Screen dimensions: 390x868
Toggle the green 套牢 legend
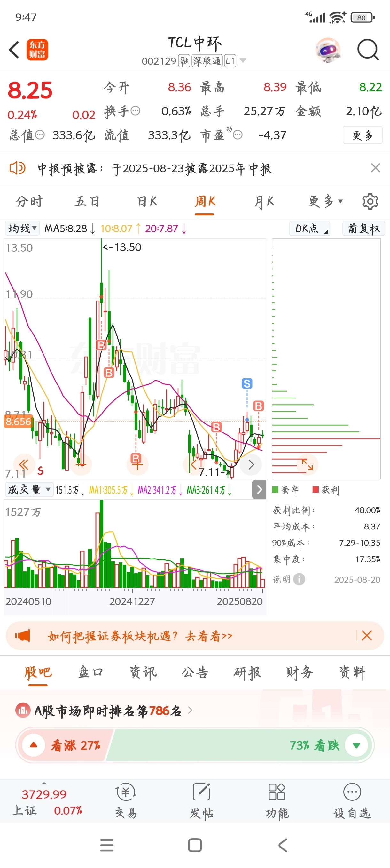point(285,490)
